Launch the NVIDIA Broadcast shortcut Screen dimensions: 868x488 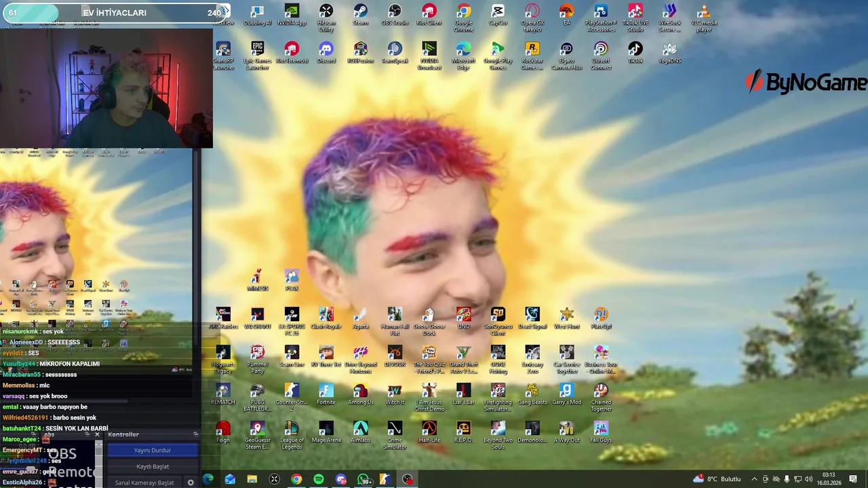coord(429,56)
